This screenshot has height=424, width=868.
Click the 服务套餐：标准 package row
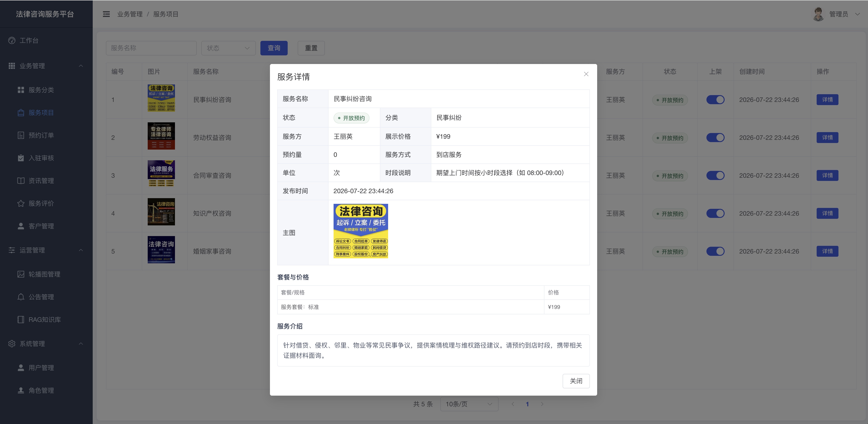pos(433,307)
